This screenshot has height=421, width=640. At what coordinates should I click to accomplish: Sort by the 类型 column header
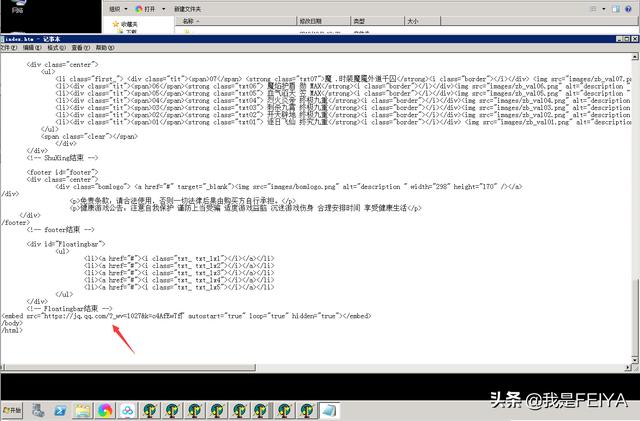378,21
